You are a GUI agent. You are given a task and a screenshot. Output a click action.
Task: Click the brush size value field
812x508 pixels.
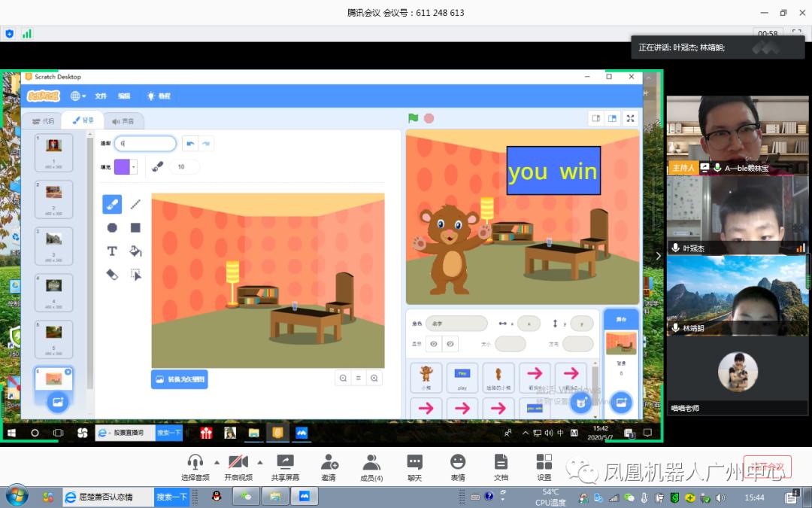point(185,166)
